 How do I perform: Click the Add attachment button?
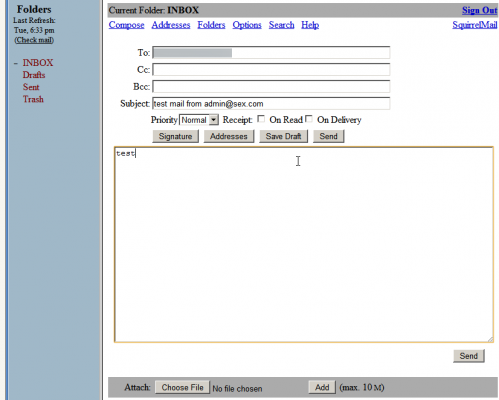(x=322, y=387)
